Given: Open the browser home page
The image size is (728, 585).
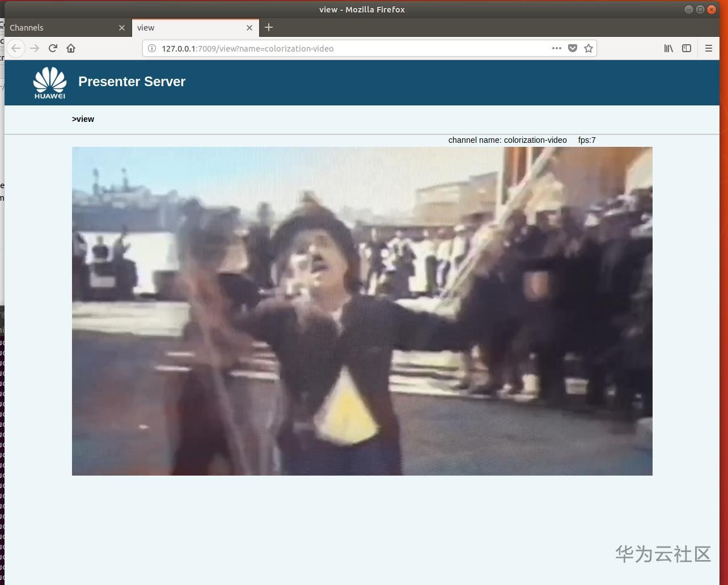Looking at the screenshot, I should coord(71,48).
